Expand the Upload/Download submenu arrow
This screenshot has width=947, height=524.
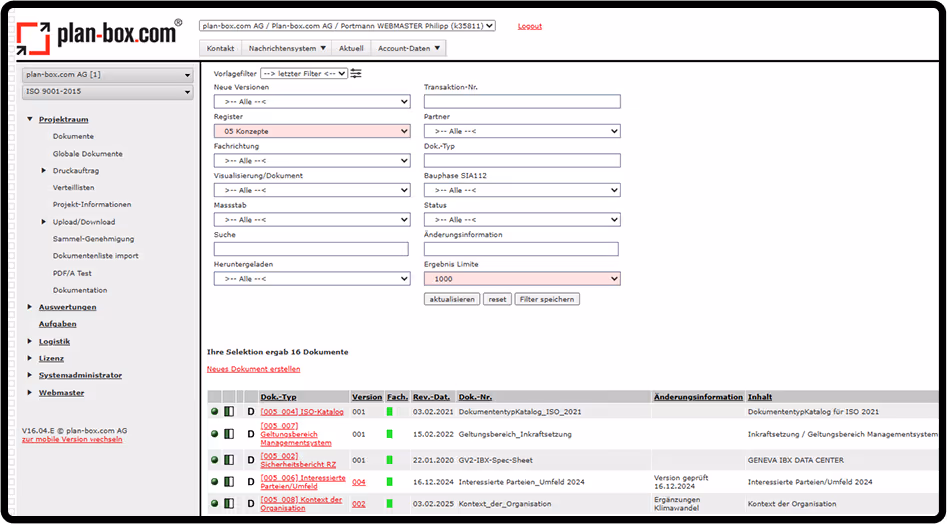pos(44,222)
